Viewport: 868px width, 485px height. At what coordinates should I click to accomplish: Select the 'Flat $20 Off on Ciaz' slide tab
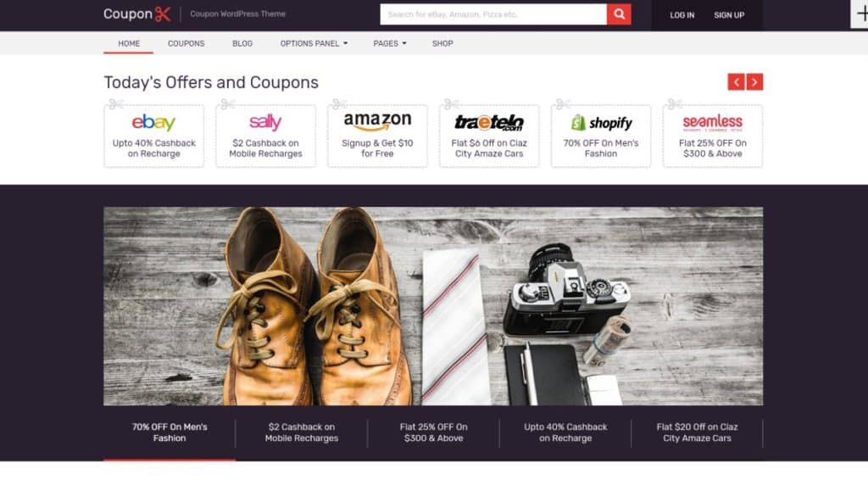[x=697, y=432]
